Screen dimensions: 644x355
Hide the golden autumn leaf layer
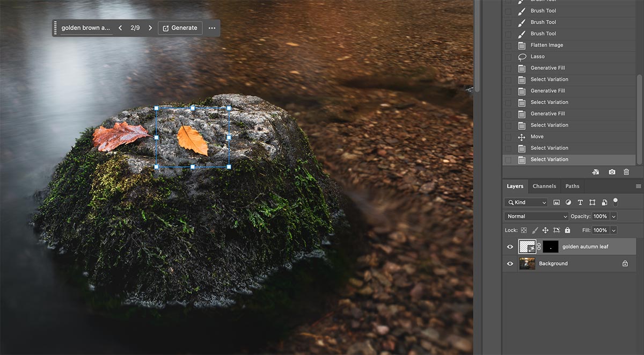(510, 247)
